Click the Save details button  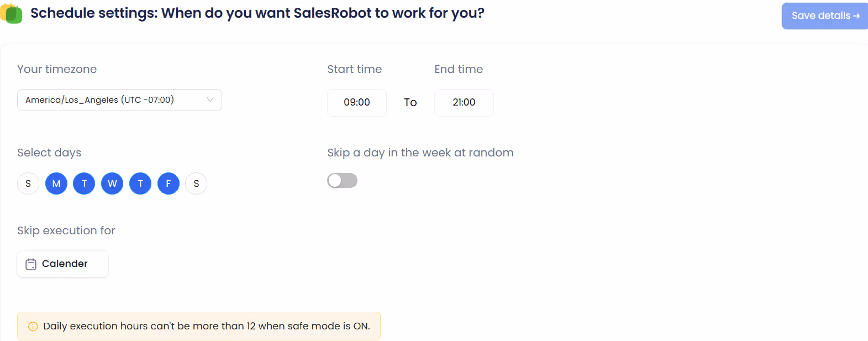[x=824, y=15]
